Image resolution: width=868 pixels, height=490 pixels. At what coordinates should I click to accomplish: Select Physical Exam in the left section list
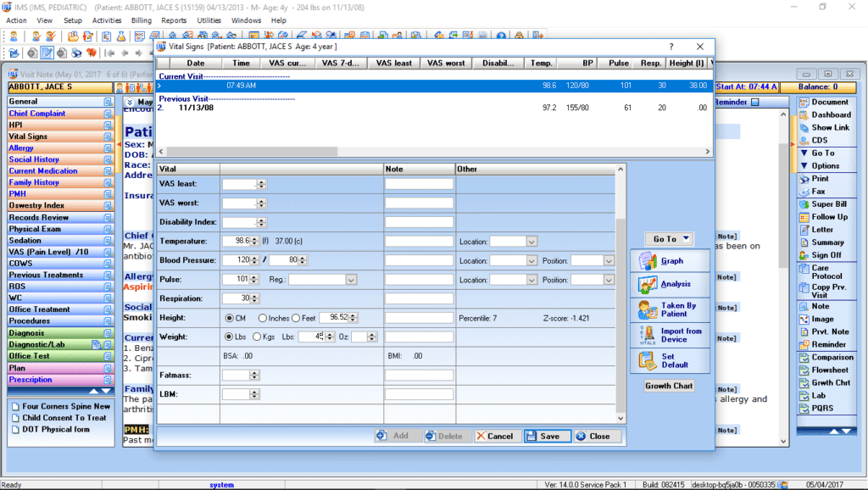(x=60, y=229)
